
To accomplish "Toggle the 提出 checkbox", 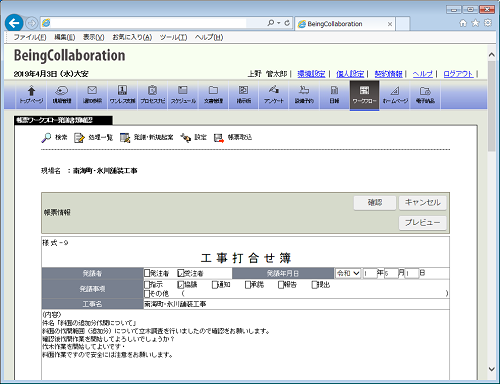I will coord(314,285).
